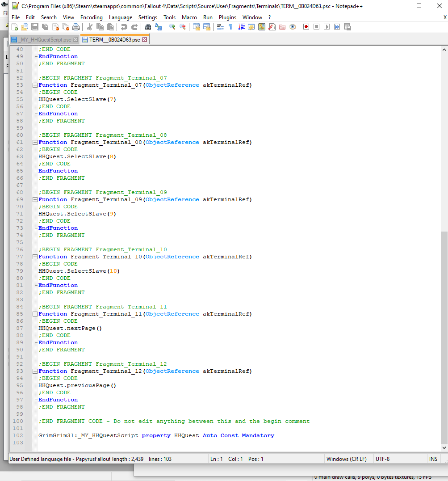Click the Undo arrow icon

pyautogui.click(x=124, y=27)
